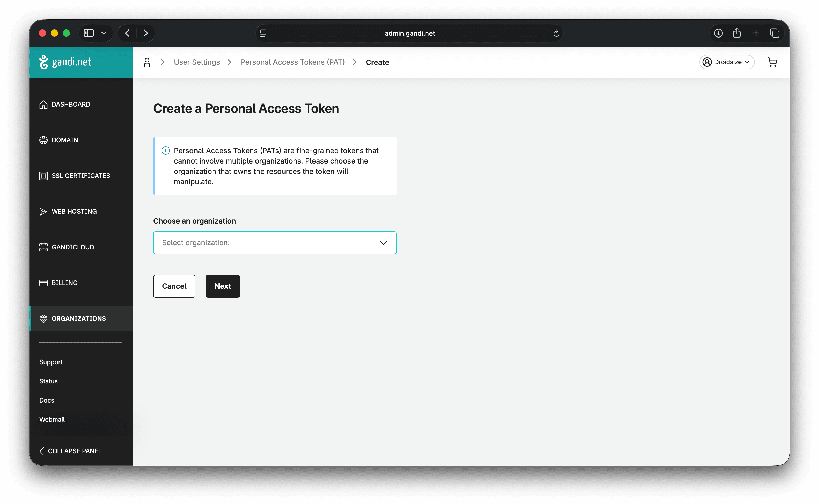819x504 pixels.
Task: Expand the Droidsize account menu
Action: [x=726, y=62]
